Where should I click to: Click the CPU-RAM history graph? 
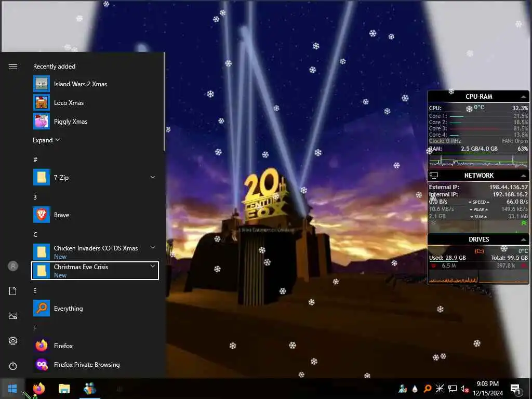(478, 161)
